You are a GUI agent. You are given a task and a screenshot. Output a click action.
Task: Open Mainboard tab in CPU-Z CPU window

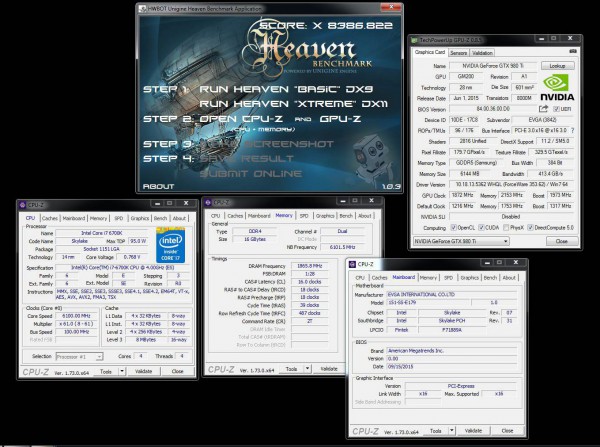pos(73,218)
